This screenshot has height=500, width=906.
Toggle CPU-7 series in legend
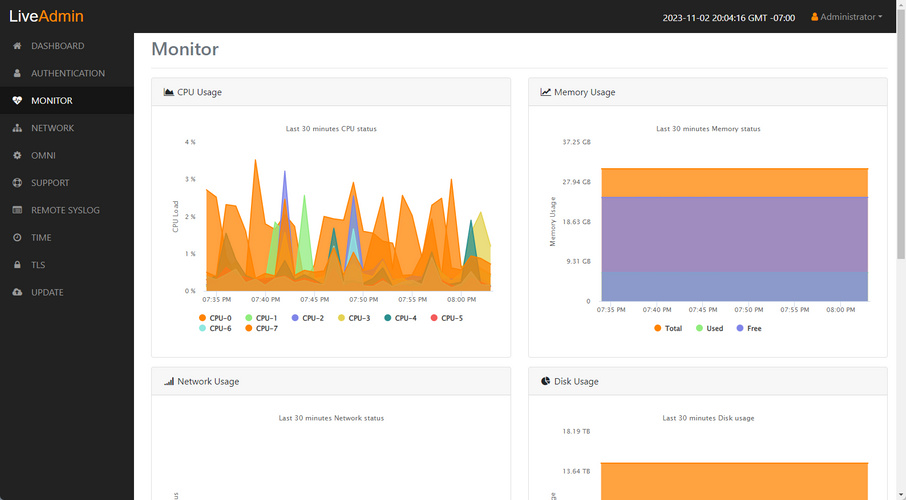[x=261, y=328]
